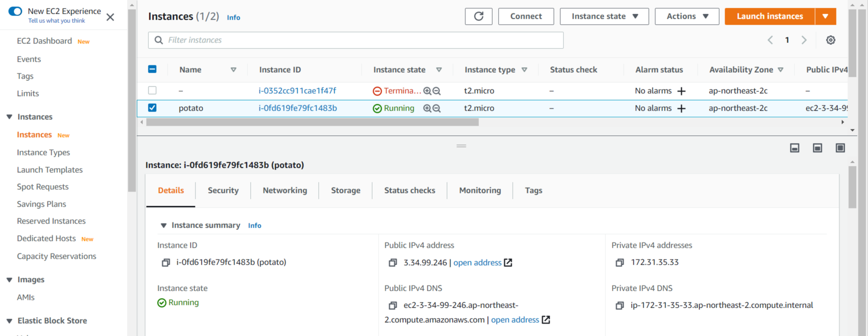Go to previous page arrow
The height and width of the screenshot is (336, 868).
tap(770, 40)
